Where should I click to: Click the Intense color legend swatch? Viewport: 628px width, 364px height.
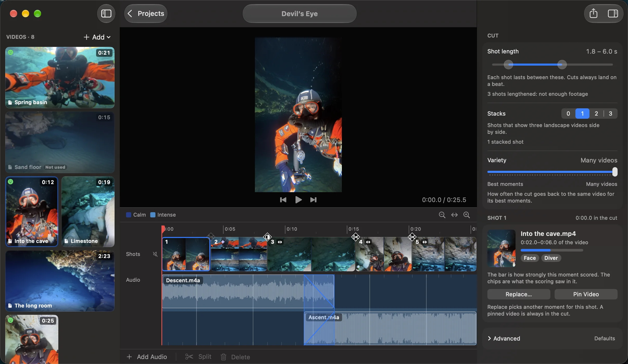(x=153, y=215)
